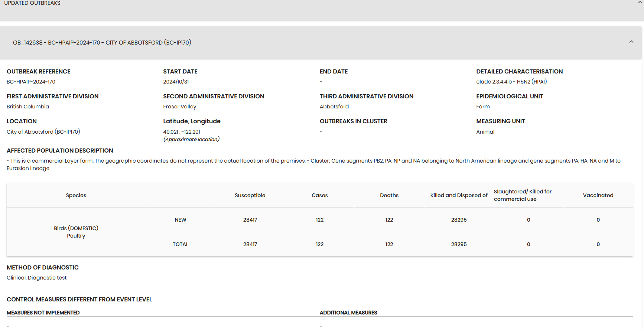This screenshot has height=330, width=644.
Task: Click the Species column header
Action: coord(76,195)
